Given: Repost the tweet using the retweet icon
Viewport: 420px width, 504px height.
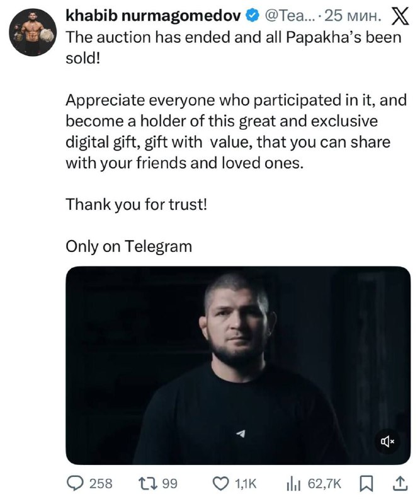Looking at the screenshot, I should click(x=149, y=483).
